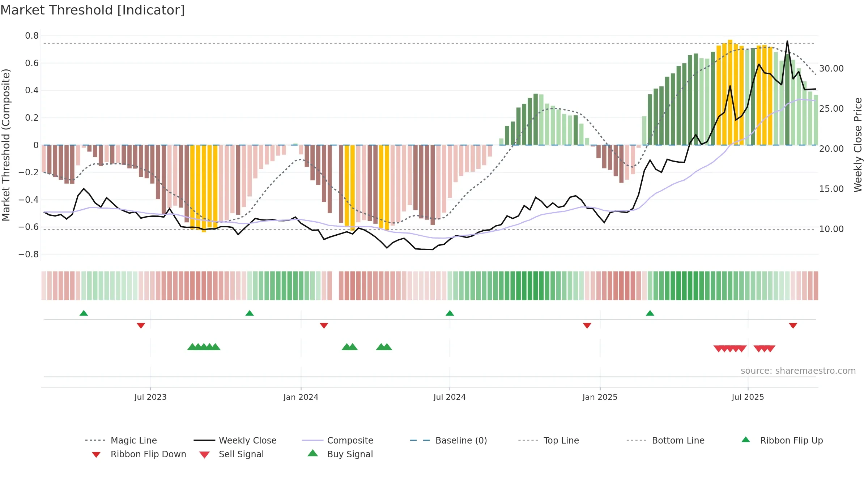Toggle the Sell Signal legend entry
Screen dimensions: 868x488
pyautogui.click(x=231, y=454)
